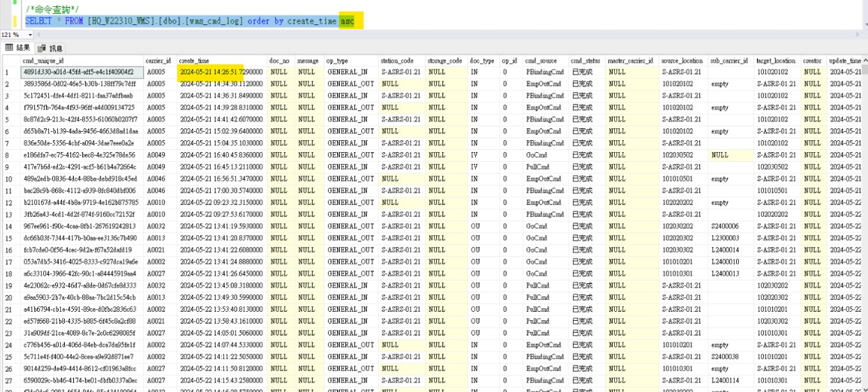Select the cmd_unique_id column header

(42, 61)
